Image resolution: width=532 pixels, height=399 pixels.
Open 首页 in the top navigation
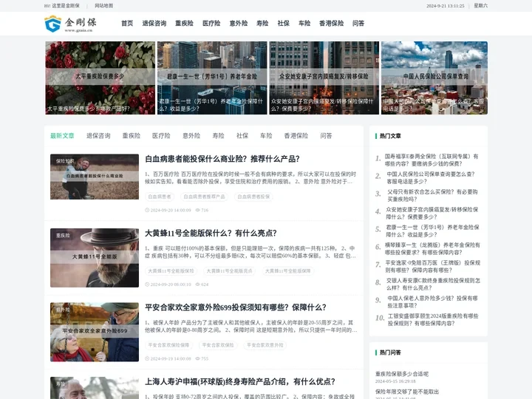[127, 24]
